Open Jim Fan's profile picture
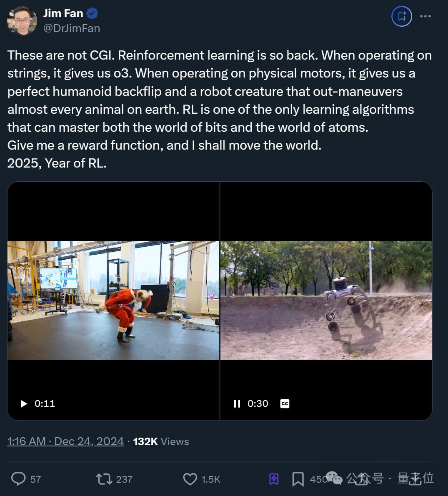Screen dimensions: 448x496 22,20
